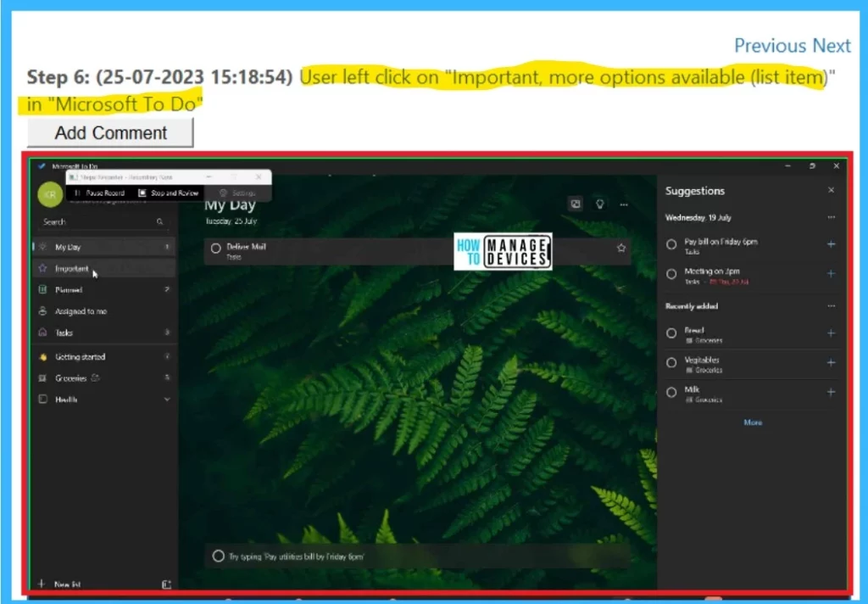Open Steps Recorder Settings dropdown
The height and width of the screenshot is (604, 868).
tap(237, 193)
